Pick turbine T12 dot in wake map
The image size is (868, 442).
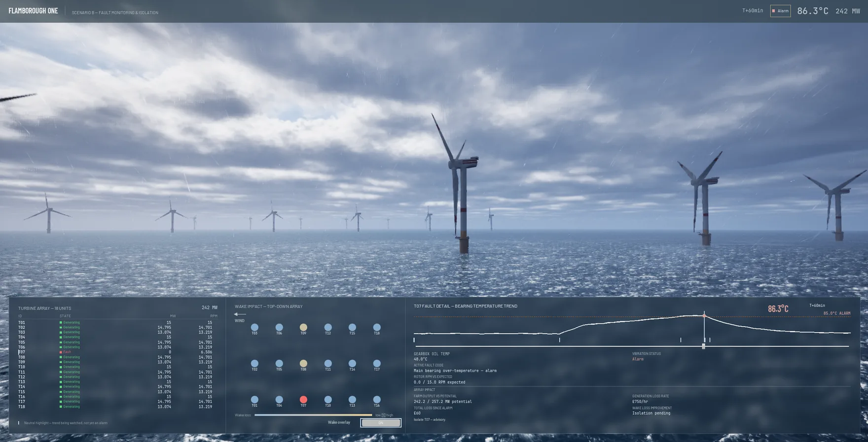[x=328, y=327]
